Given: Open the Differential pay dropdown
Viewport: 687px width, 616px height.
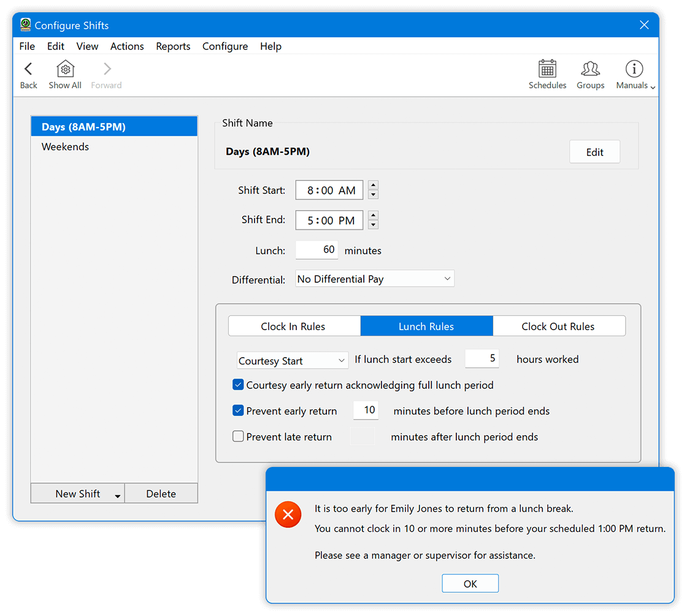Looking at the screenshot, I should click(x=375, y=279).
